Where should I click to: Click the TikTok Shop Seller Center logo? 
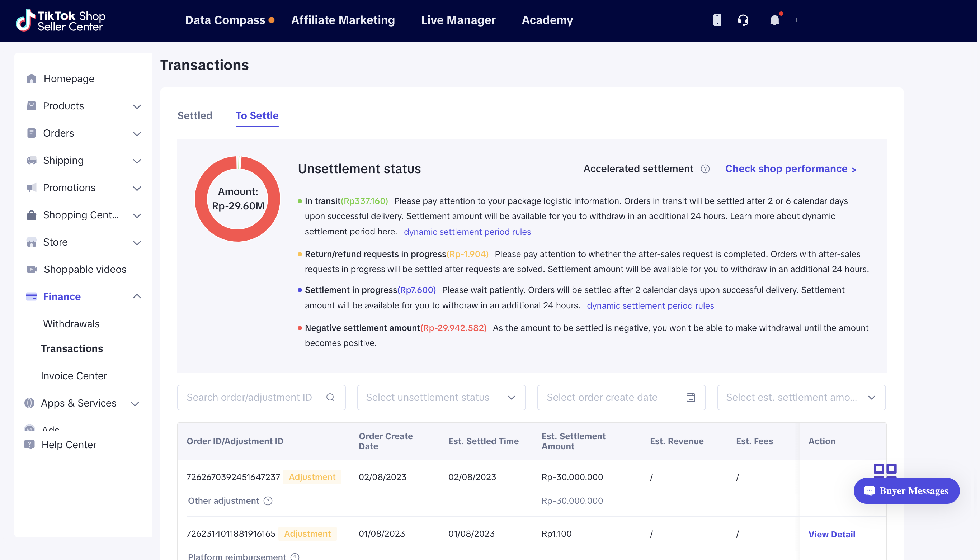61,20
